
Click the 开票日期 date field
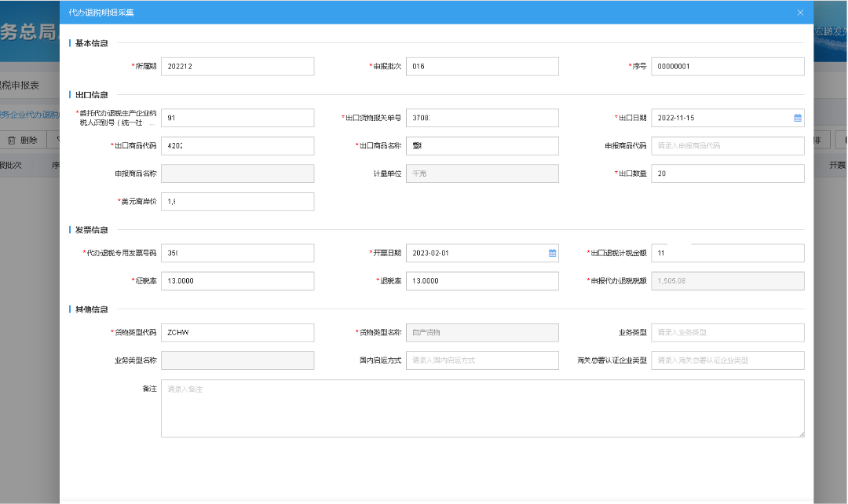(x=482, y=253)
